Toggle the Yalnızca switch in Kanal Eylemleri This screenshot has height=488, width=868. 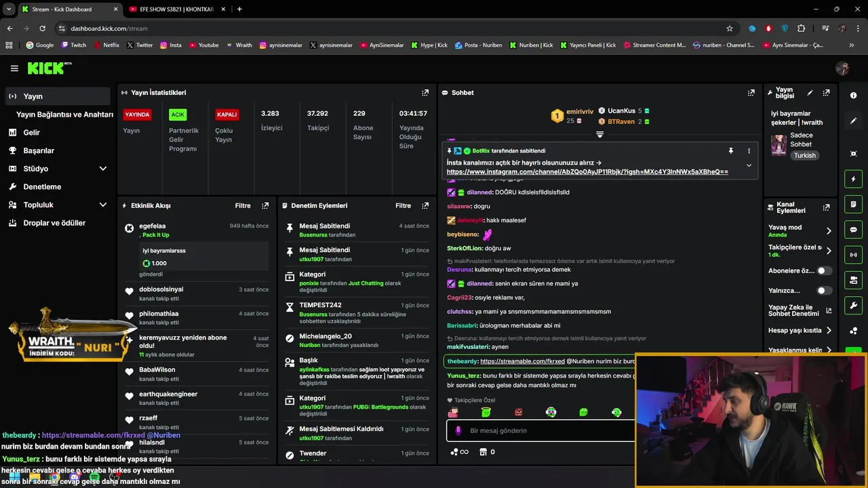[x=824, y=291]
